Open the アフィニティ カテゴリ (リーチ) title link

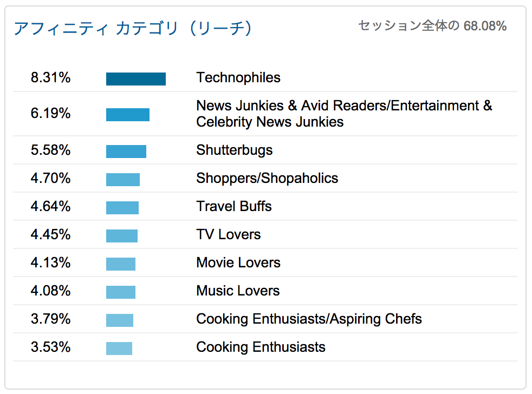tap(133, 28)
